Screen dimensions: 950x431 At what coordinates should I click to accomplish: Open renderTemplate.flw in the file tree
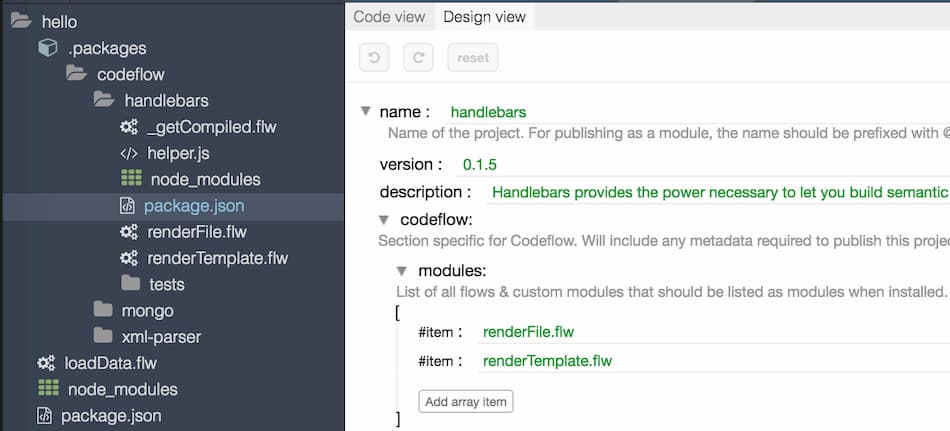point(218,258)
